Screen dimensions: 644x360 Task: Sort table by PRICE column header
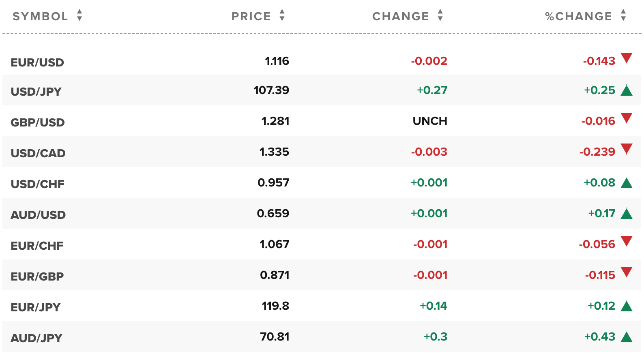tap(251, 16)
